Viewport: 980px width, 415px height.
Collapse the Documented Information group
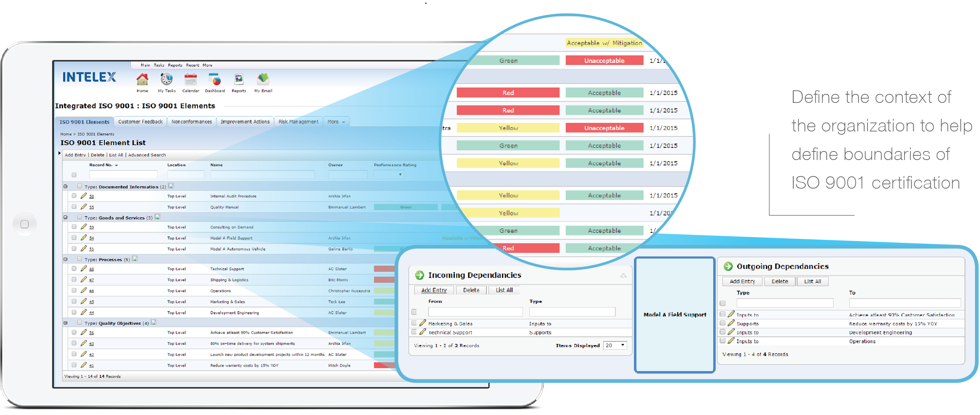point(65,187)
